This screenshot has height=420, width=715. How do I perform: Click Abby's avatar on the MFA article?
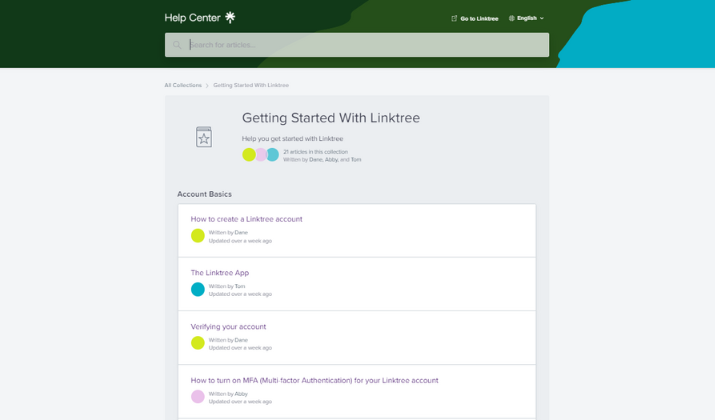(198, 397)
